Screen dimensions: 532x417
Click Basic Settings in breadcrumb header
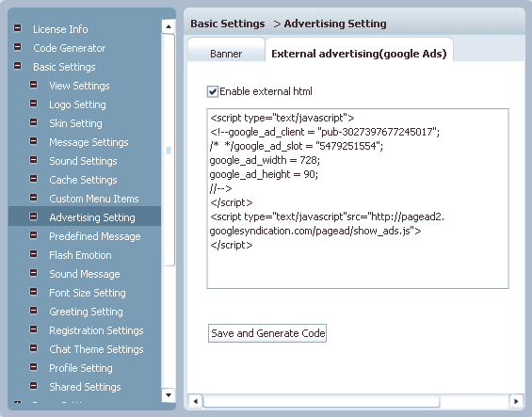227,24
